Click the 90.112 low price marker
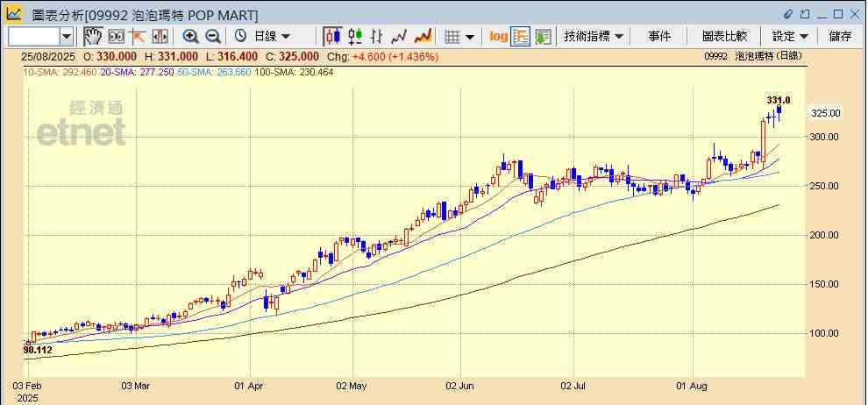The height and width of the screenshot is (405, 868). pyautogui.click(x=38, y=351)
